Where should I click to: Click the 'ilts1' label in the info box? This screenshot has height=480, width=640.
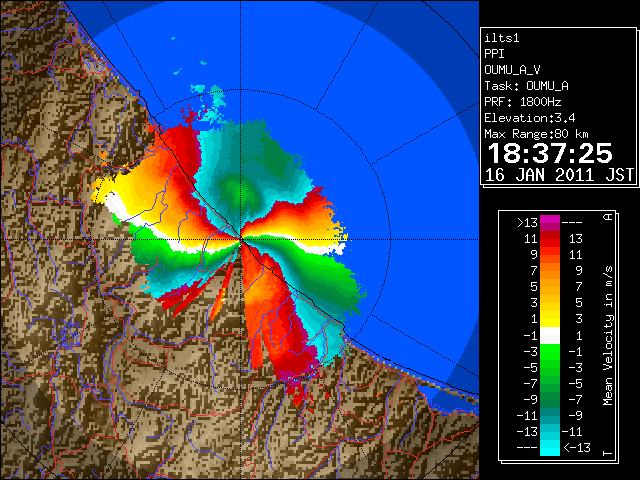click(502, 38)
